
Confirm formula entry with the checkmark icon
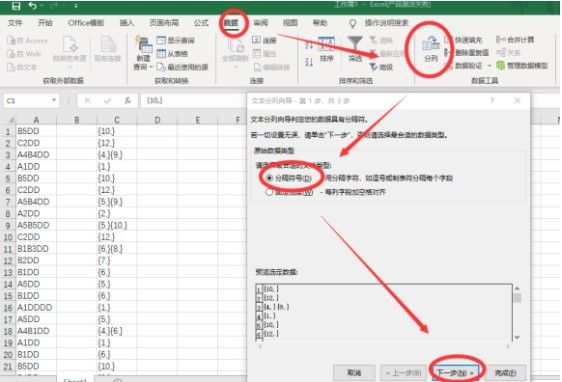pyautogui.click(x=107, y=101)
